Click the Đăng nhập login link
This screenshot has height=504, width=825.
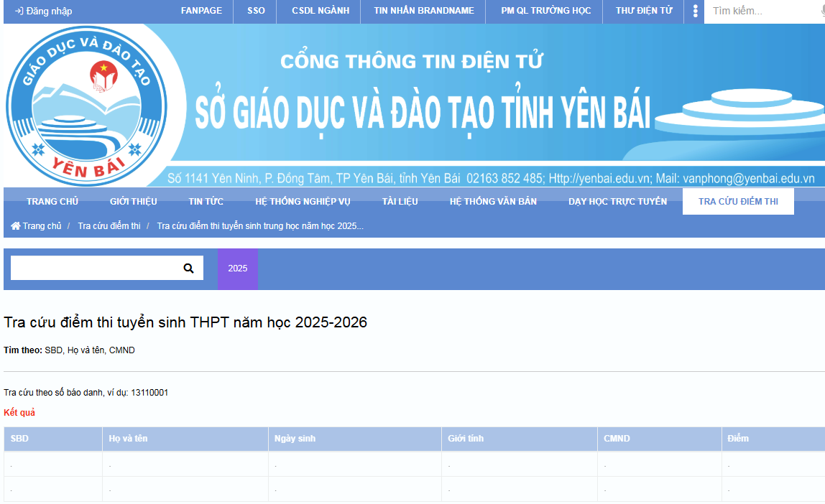pos(44,11)
